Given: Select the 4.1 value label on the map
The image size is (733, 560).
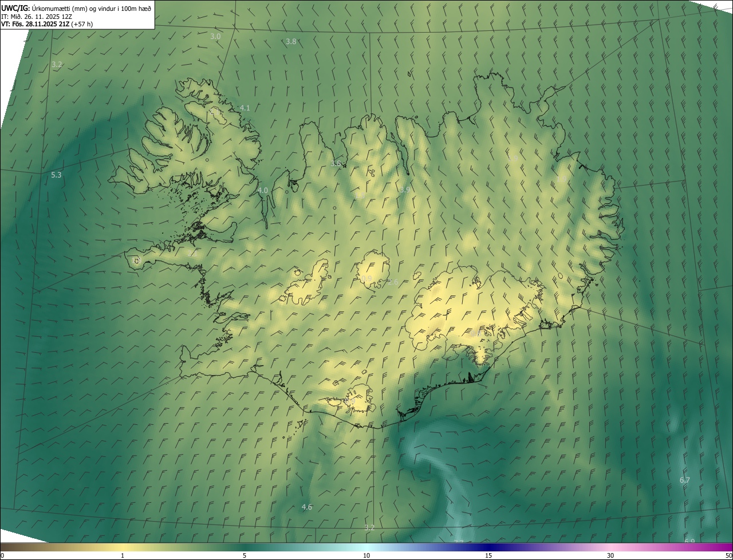Looking at the screenshot, I should (x=245, y=108).
